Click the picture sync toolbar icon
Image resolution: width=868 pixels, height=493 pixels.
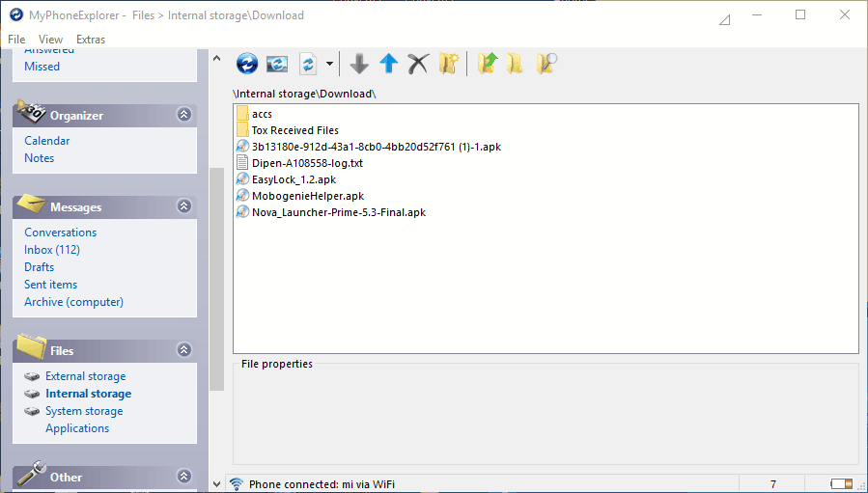(277, 64)
